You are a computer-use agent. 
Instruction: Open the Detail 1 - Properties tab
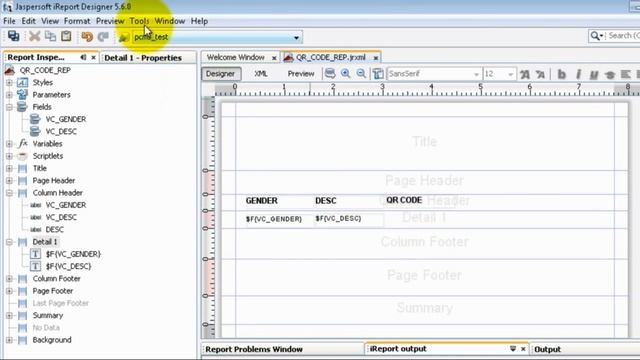pos(143,58)
